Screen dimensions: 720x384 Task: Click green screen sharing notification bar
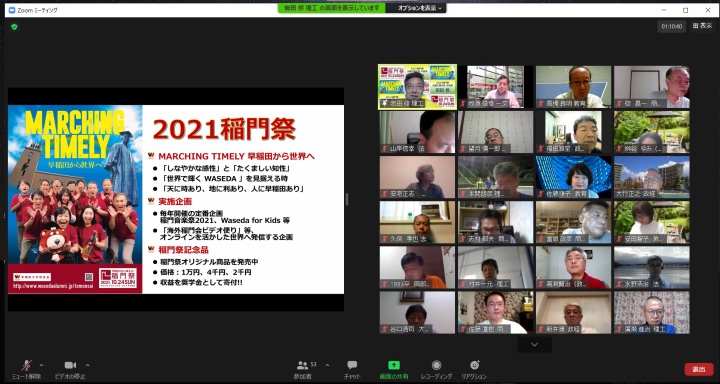click(x=332, y=8)
